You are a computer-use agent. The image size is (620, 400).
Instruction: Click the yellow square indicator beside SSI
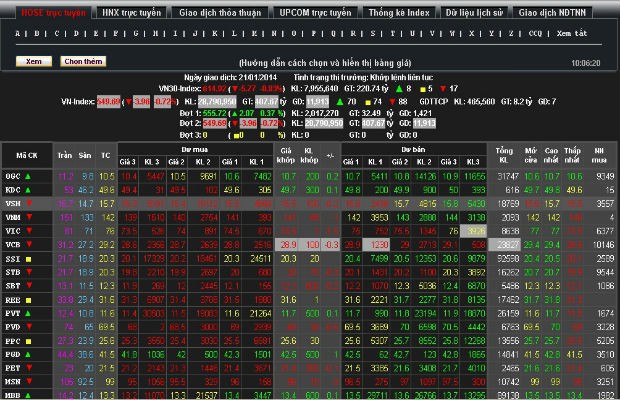(x=28, y=258)
